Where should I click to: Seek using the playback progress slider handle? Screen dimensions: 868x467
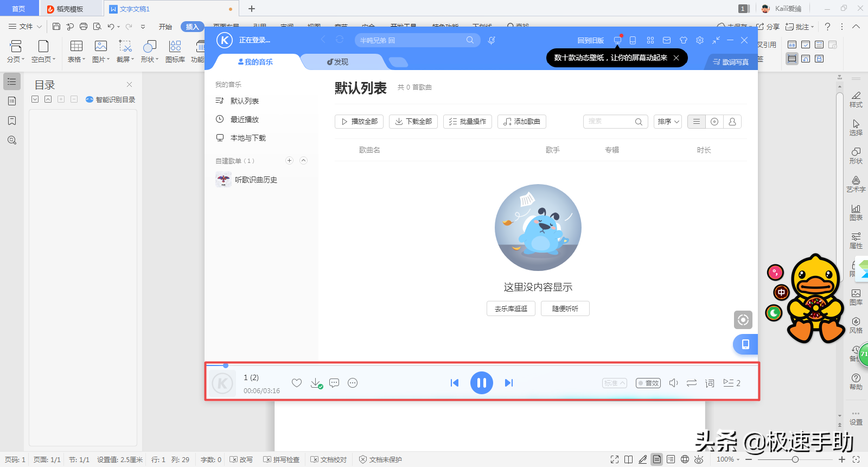pyautogui.click(x=226, y=365)
